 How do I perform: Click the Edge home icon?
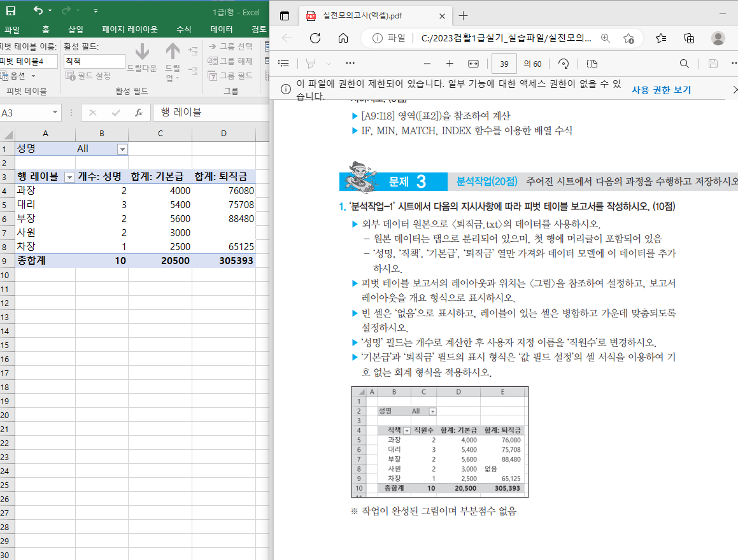(x=343, y=38)
